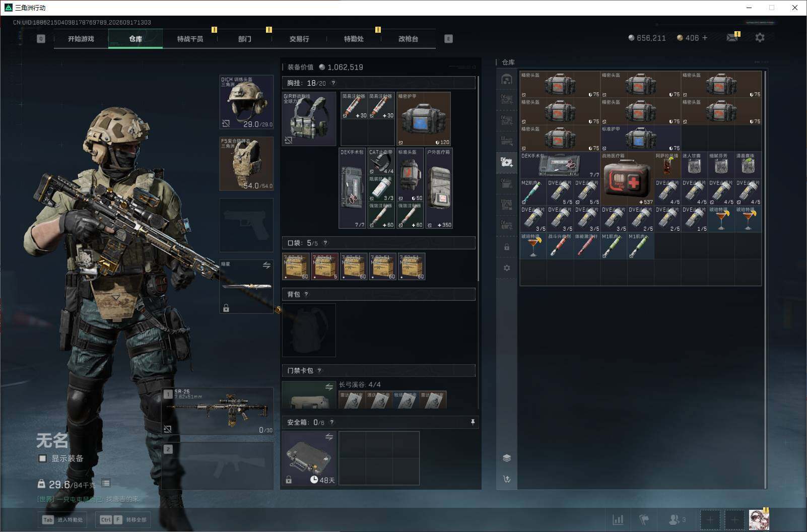Select the FS复合防弹衣 armor slot

247,164
